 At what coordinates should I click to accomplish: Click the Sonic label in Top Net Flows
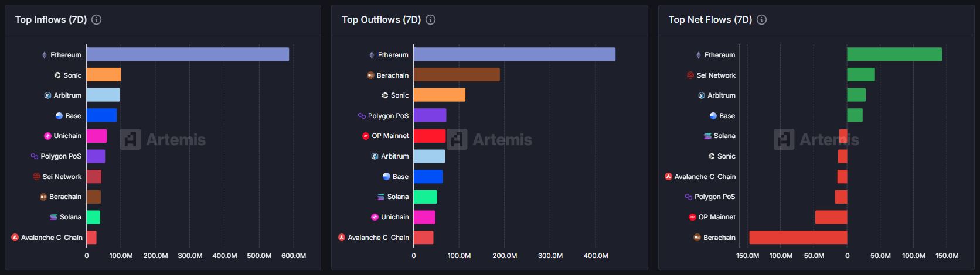coord(726,156)
